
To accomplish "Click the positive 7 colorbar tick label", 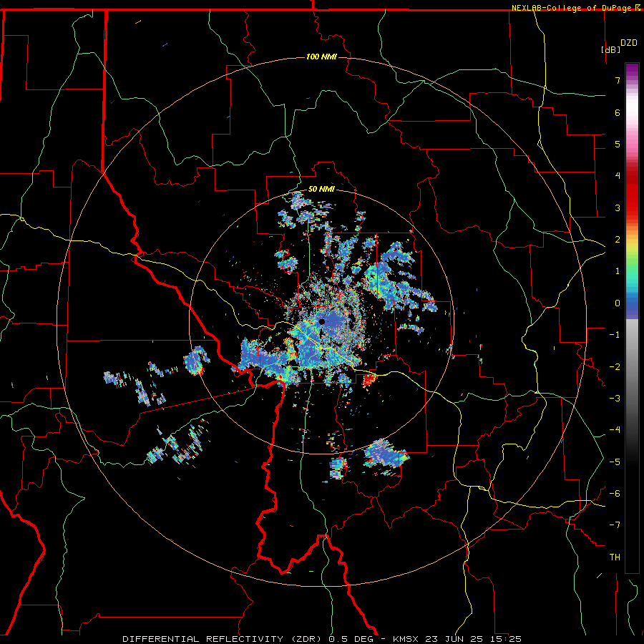I will click(618, 80).
